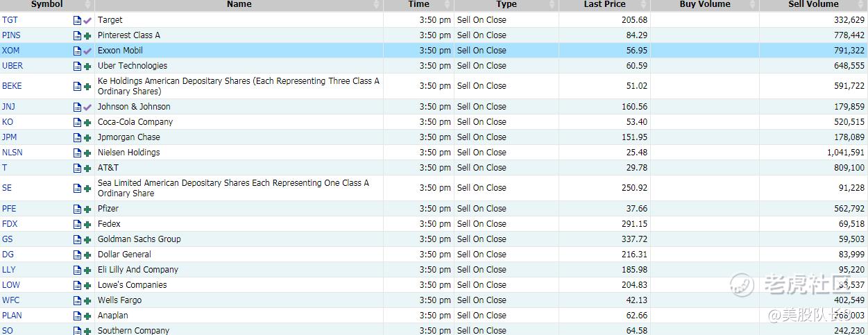Open the PINS ticker link
The height and width of the screenshot is (335, 868).
(12, 35)
